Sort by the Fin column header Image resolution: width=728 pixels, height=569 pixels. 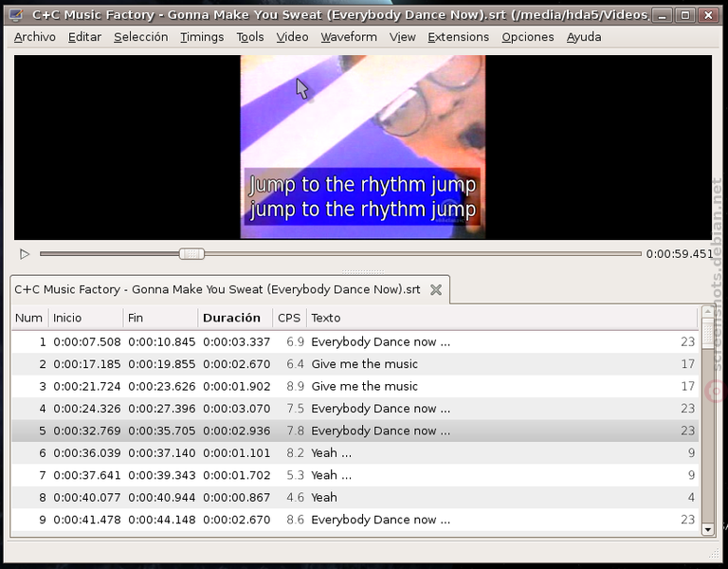coord(160,319)
